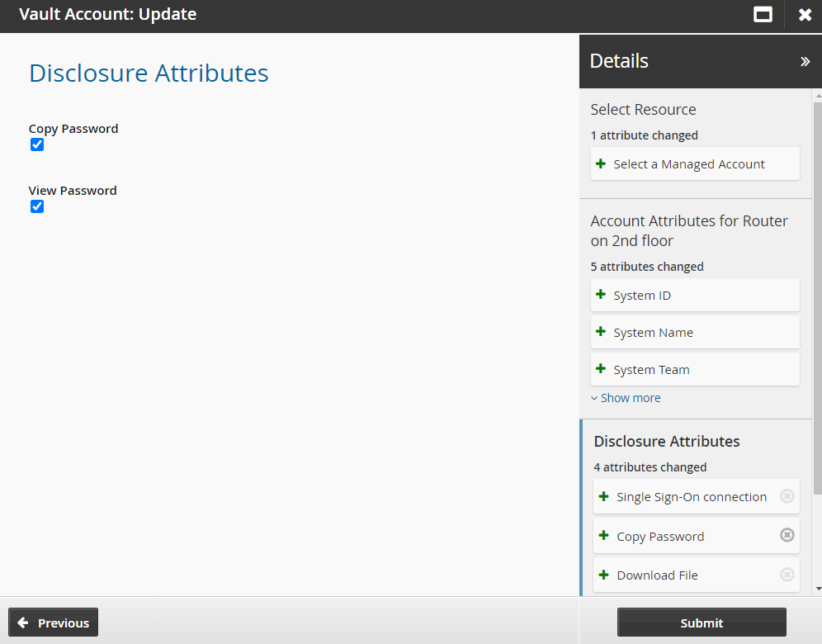Select the Download File attribute entry
This screenshot has height=644, width=822.
pyautogui.click(x=657, y=575)
